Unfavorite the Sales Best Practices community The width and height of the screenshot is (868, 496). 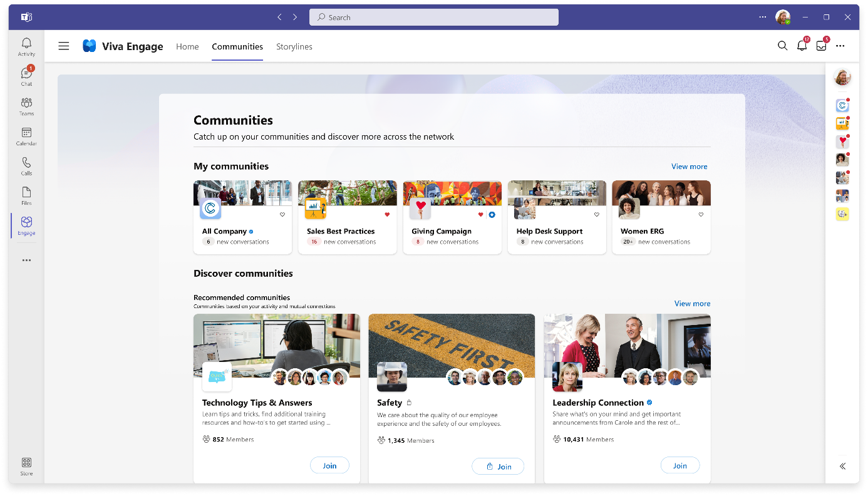pos(386,214)
